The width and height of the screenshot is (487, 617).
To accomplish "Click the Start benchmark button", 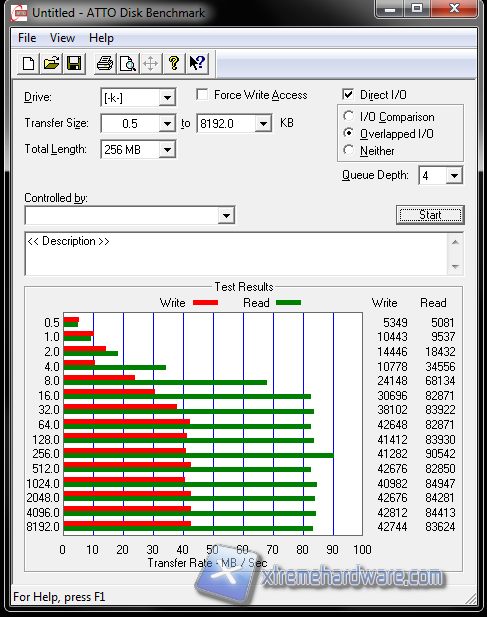I will pyautogui.click(x=430, y=215).
